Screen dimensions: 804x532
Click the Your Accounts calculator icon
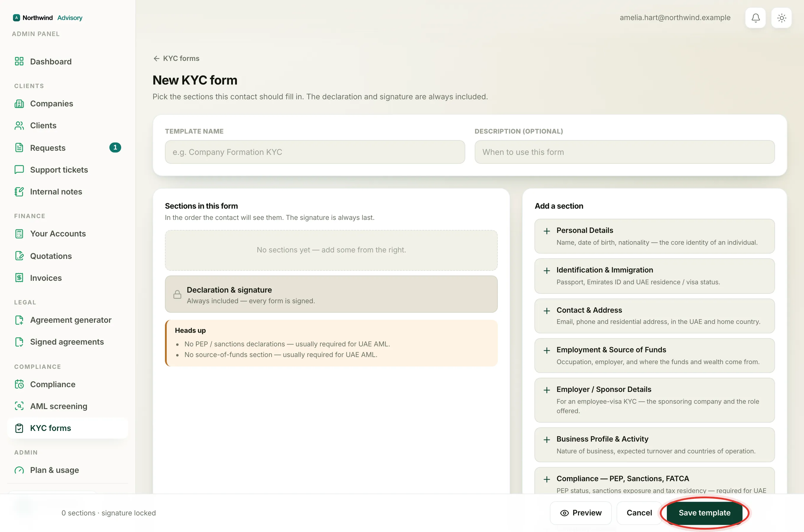pyautogui.click(x=19, y=234)
